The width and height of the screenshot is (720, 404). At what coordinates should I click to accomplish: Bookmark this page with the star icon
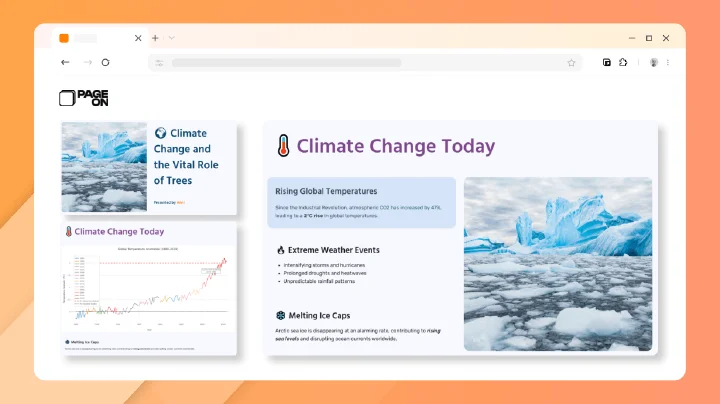point(571,63)
